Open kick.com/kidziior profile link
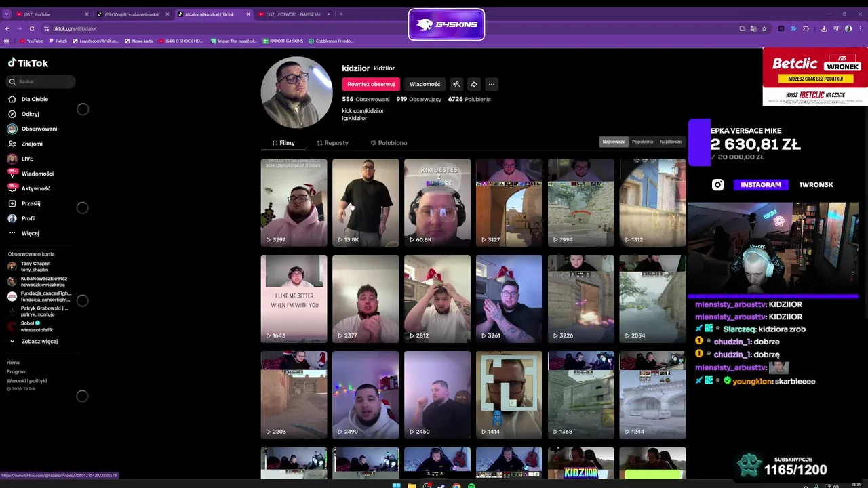 pyautogui.click(x=363, y=110)
